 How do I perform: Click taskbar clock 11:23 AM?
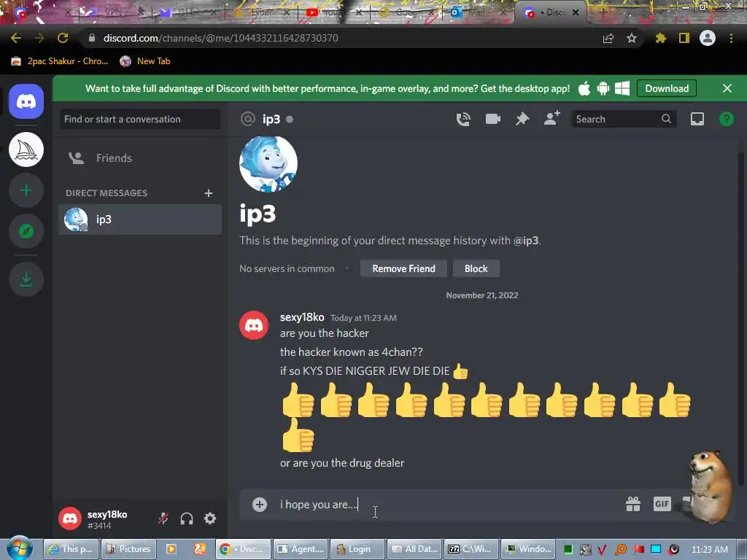coord(710,549)
